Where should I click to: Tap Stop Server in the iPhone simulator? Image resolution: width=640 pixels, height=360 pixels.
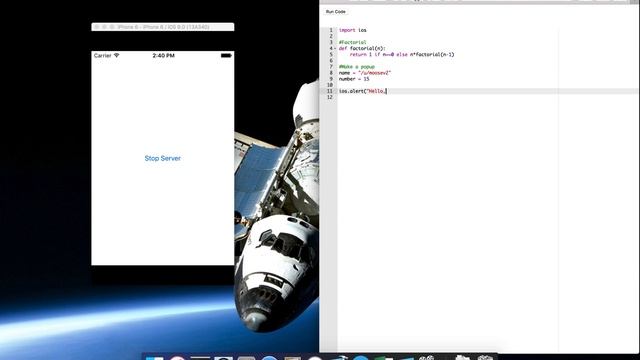click(x=162, y=158)
